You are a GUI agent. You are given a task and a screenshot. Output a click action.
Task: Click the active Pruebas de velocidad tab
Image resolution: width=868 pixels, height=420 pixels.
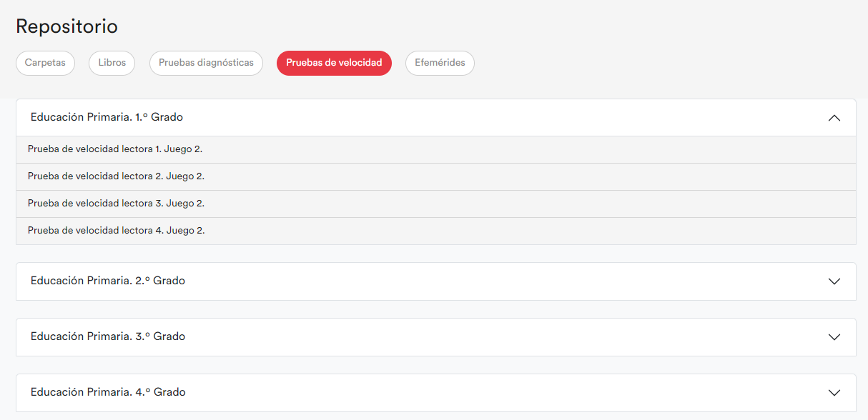point(334,63)
